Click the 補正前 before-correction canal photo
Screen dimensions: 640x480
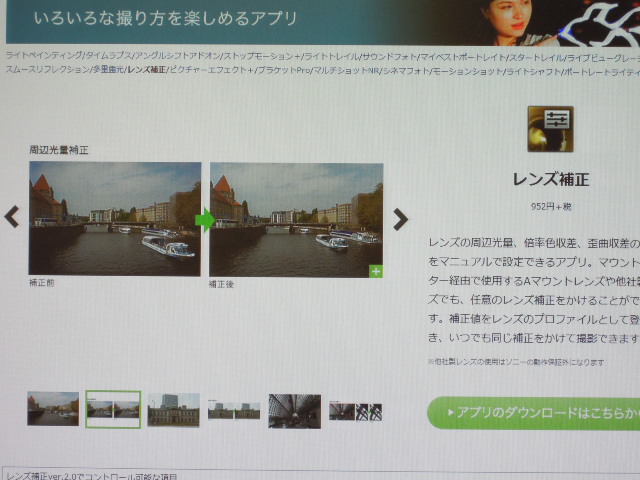point(115,218)
